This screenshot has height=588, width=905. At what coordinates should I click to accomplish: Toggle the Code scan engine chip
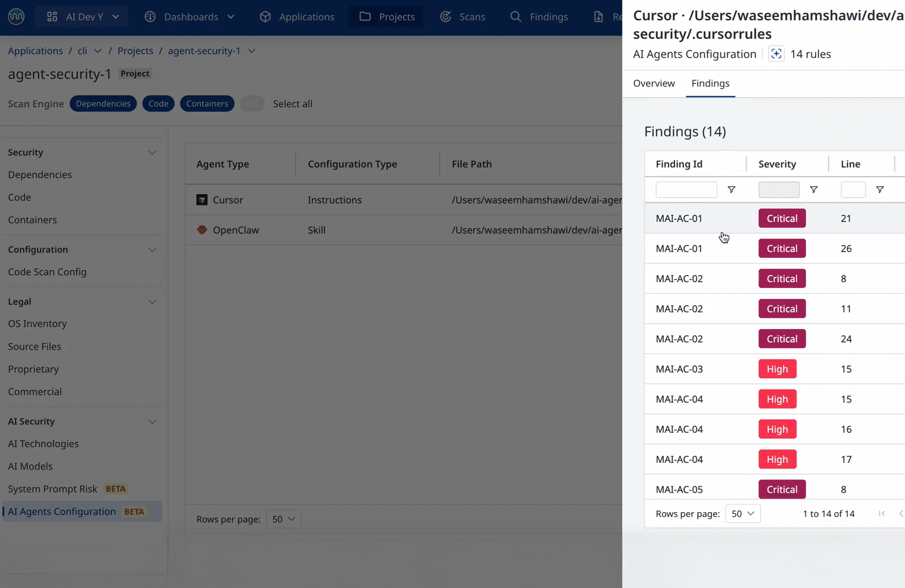click(158, 104)
